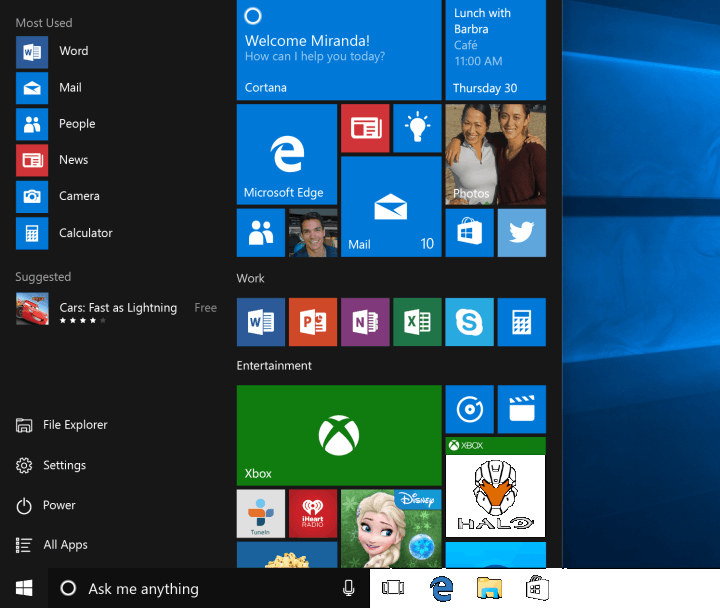Open the large green Xbox tile
Viewport: 720px width, 608px height.
(339, 435)
